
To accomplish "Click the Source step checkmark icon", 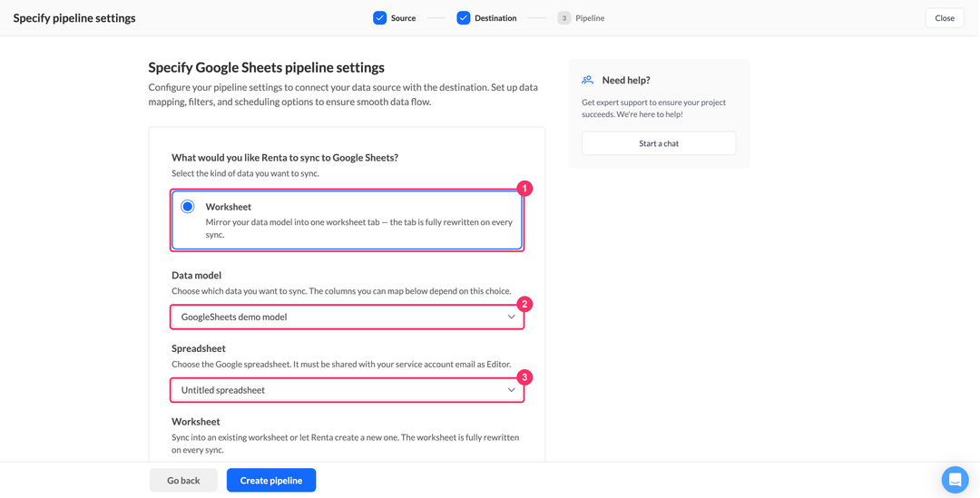I will tap(379, 18).
